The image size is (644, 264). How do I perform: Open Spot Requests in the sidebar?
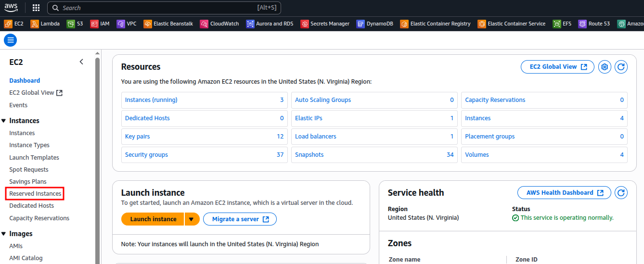[x=29, y=170]
